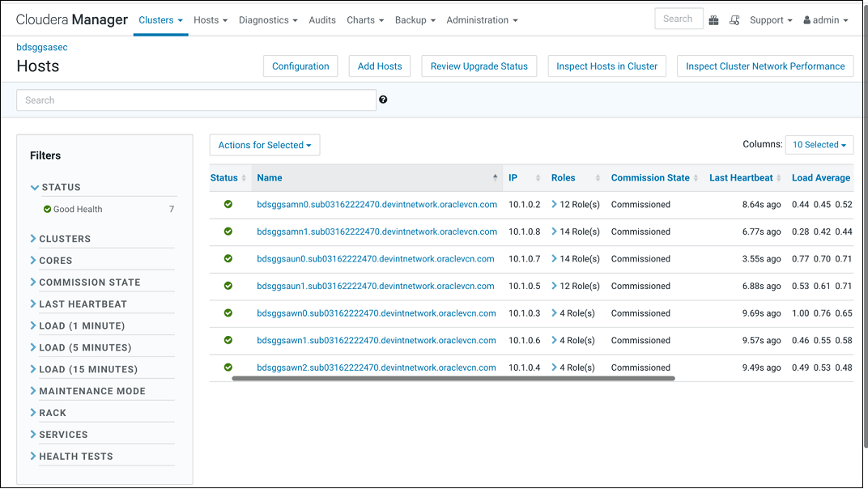The image size is (868, 489).
Task: Click the green health status icon for bdsggsawn0
Action: click(x=228, y=313)
